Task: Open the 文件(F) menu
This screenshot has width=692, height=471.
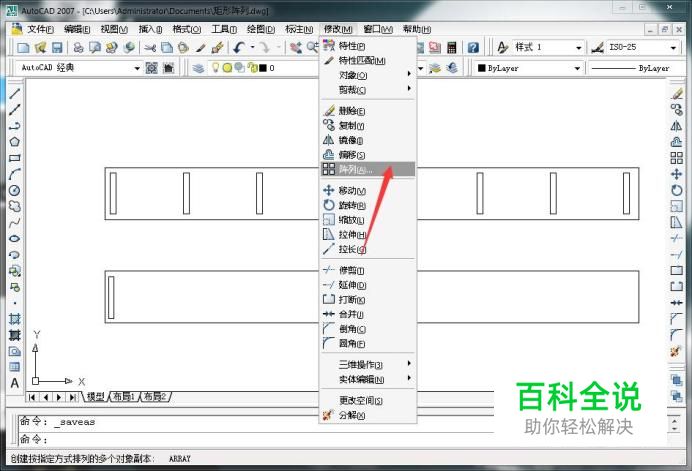Action: [41, 29]
